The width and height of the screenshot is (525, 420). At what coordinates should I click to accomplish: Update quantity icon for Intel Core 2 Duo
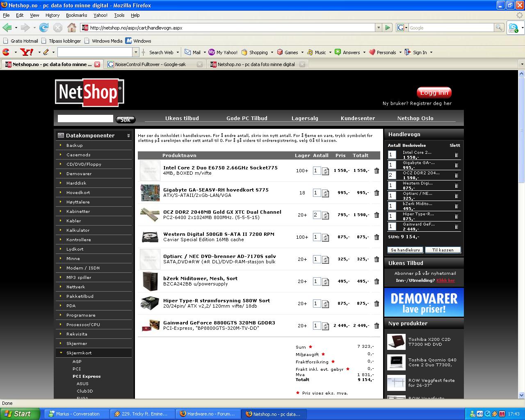[325, 171]
